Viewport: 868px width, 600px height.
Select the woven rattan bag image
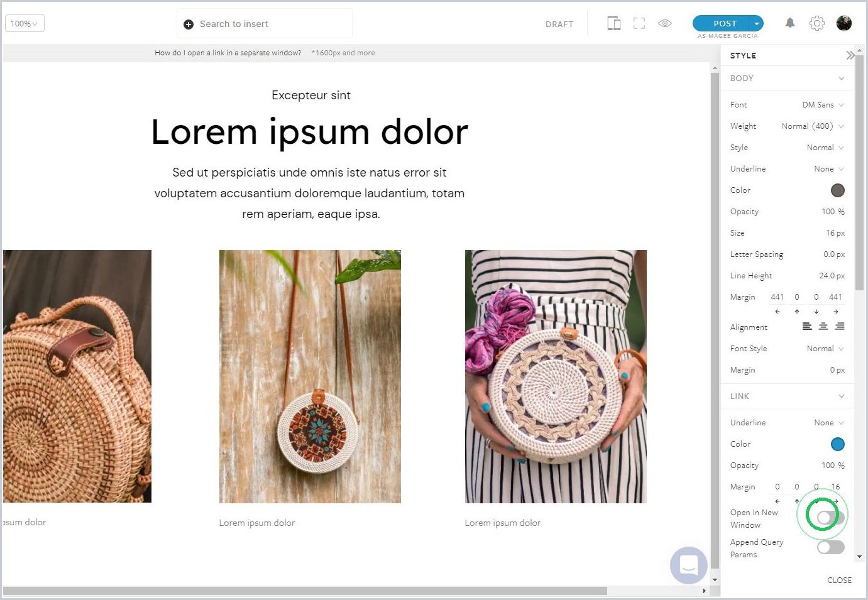tap(77, 376)
